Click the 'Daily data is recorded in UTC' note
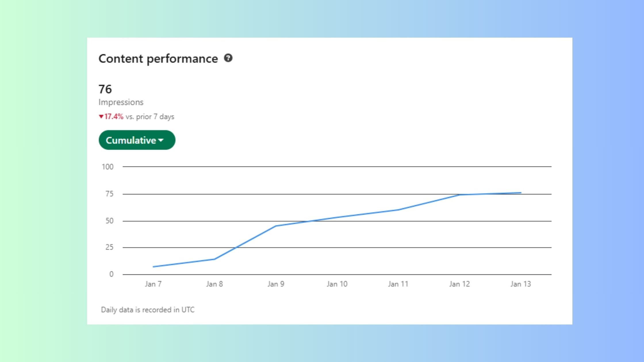The width and height of the screenshot is (644, 362). pyautogui.click(x=147, y=310)
